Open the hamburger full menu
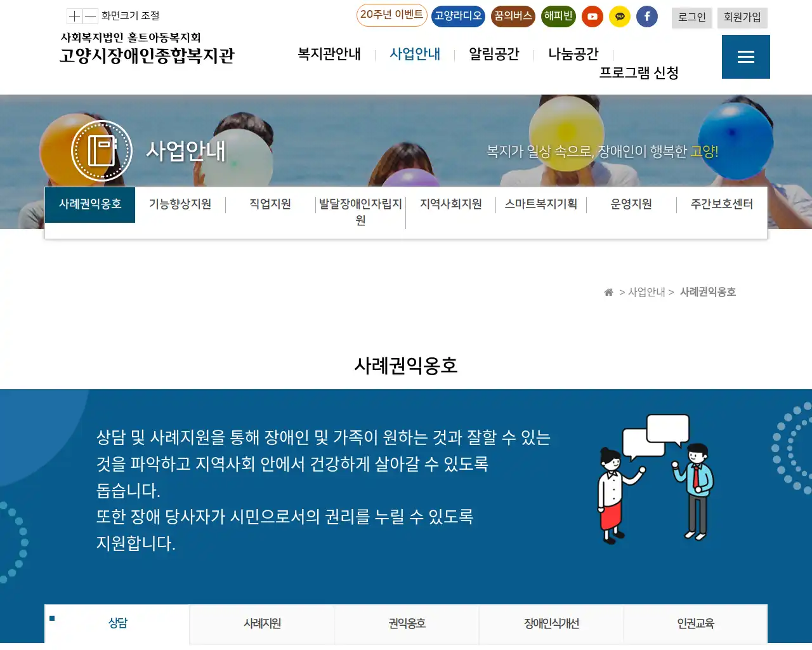This screenshot has width=812, height=650. 746,57
